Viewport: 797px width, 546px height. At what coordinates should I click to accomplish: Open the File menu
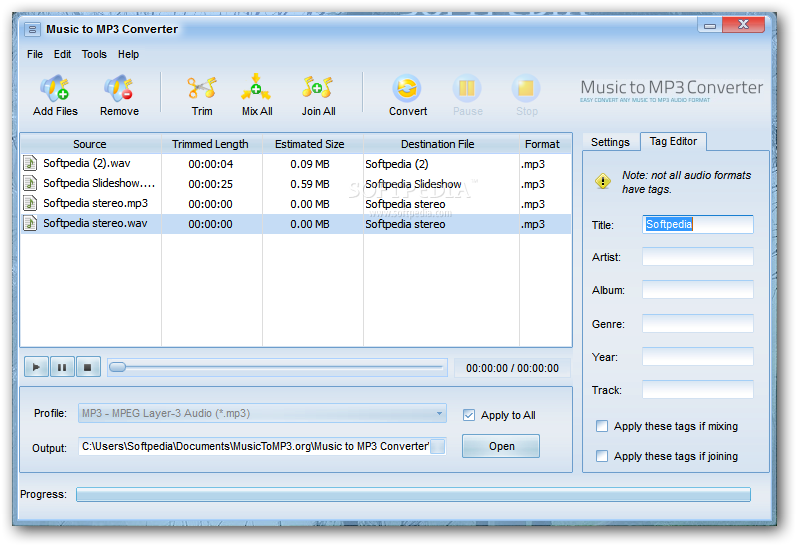(x=35, y=54)
